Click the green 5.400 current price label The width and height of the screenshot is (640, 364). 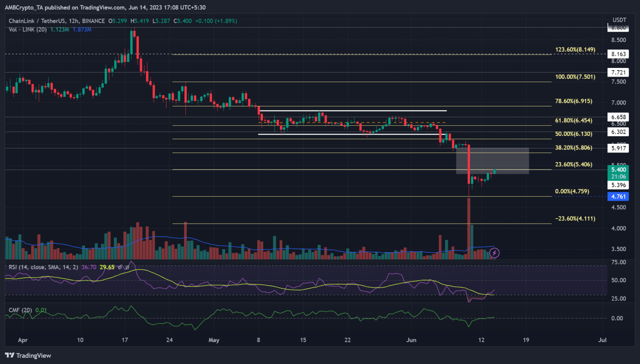(618, 170)
